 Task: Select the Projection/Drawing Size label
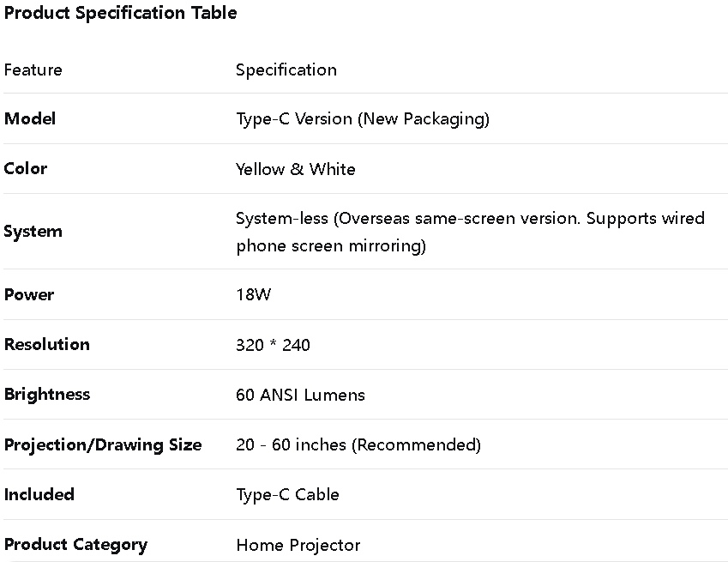103,444
